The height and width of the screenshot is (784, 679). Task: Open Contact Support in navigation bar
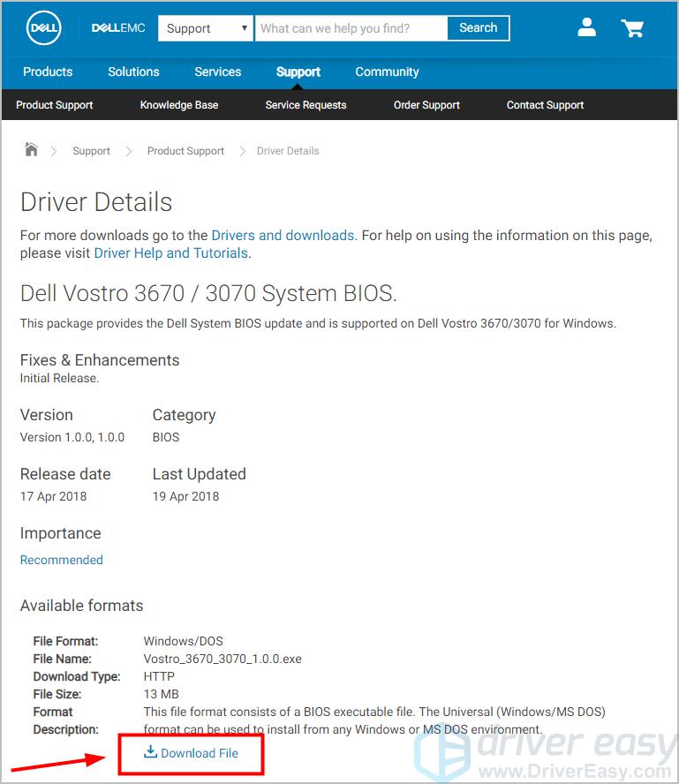[x=545, y=105]
